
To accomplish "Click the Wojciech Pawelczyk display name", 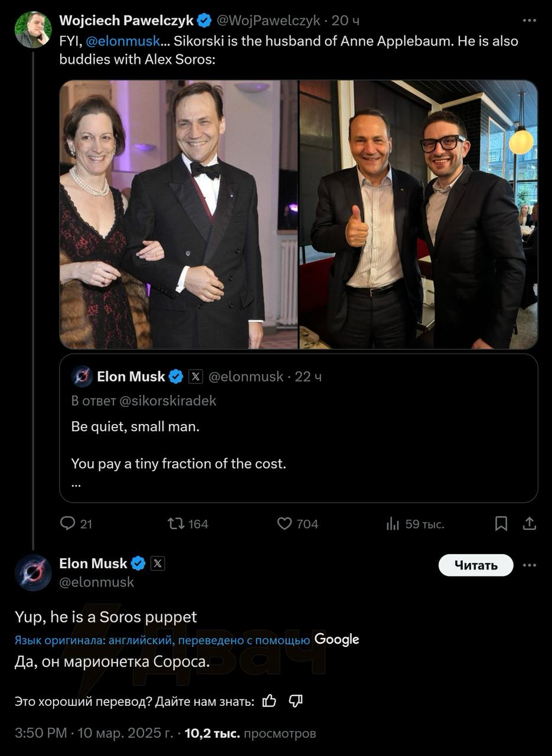I will tap(126, 20).
